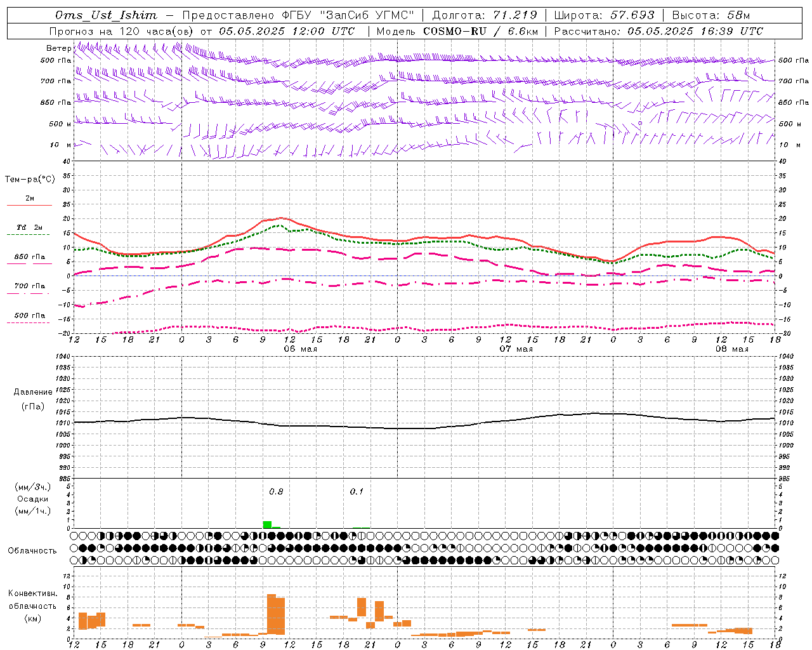Click the station name Oms_Ust_Ishim
Viewport: 812px width, 650px height.
(106, 15)
